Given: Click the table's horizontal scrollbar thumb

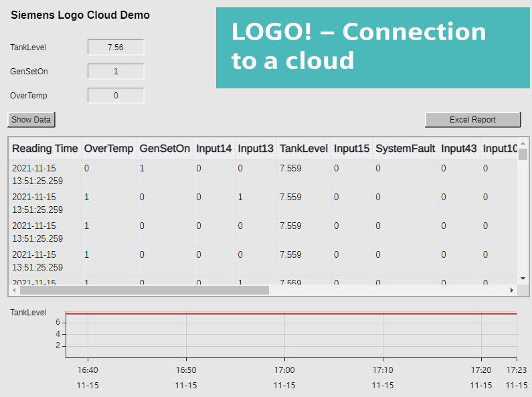Looking at the screenshot, I should point(145,290).
